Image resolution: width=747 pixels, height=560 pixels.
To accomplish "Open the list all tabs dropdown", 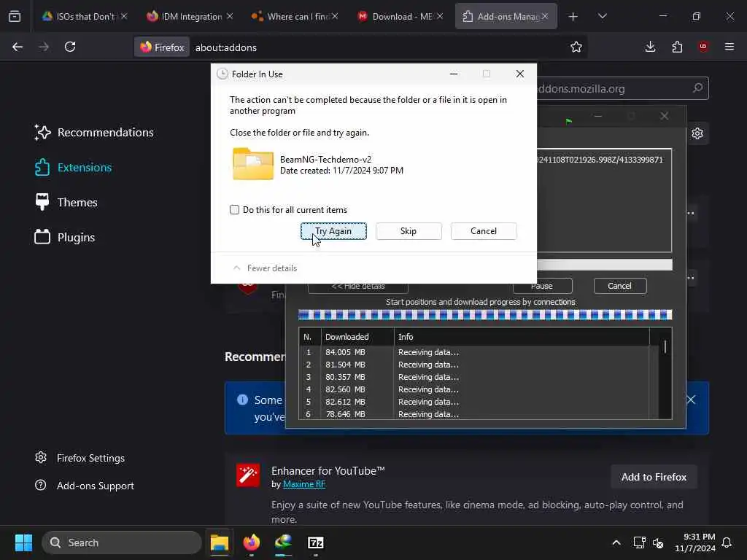I will pos(602,16).
